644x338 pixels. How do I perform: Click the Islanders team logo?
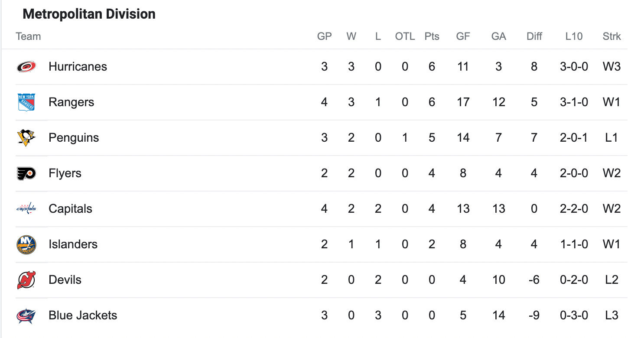point(26,244)
